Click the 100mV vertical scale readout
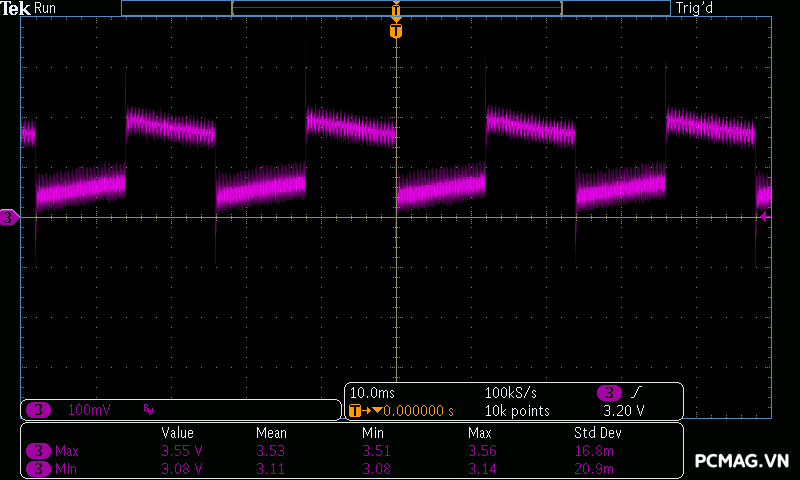The height and width of the screenshot is (480, 800). point(90,410)
